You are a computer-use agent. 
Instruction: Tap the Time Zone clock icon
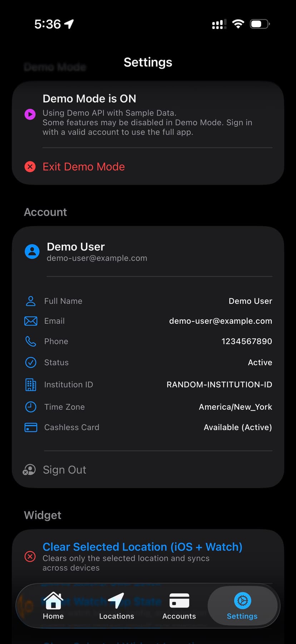click(x=31, y=407)
